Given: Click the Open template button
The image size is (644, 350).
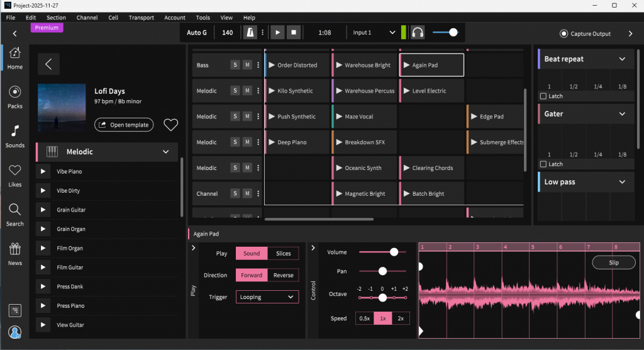Looking at the screenshot, I should coord(124,125).
